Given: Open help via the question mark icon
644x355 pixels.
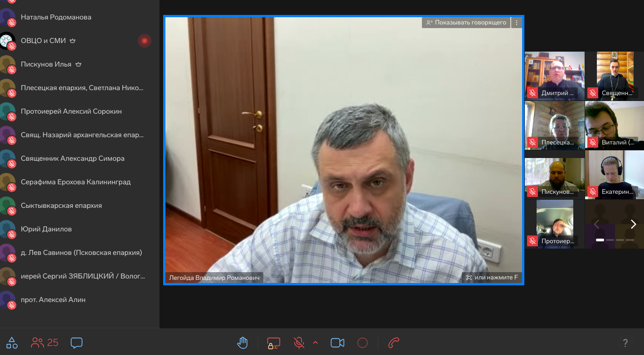Looking at the screenshot, I should [x=625, y=343].
